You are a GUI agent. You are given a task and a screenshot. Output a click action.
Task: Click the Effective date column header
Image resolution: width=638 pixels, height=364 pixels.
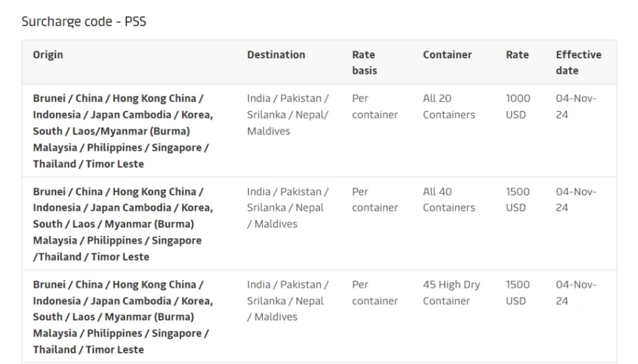(x=579, y=63)
